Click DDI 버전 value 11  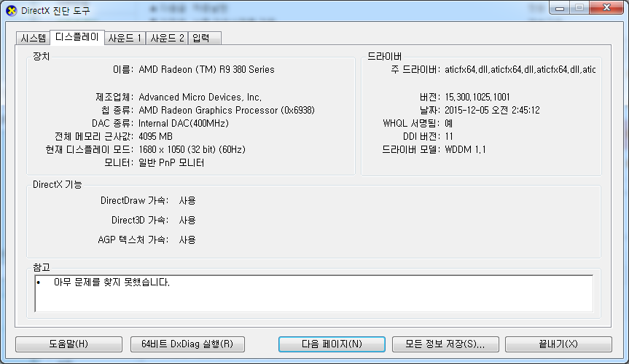[x=448, y=136]
